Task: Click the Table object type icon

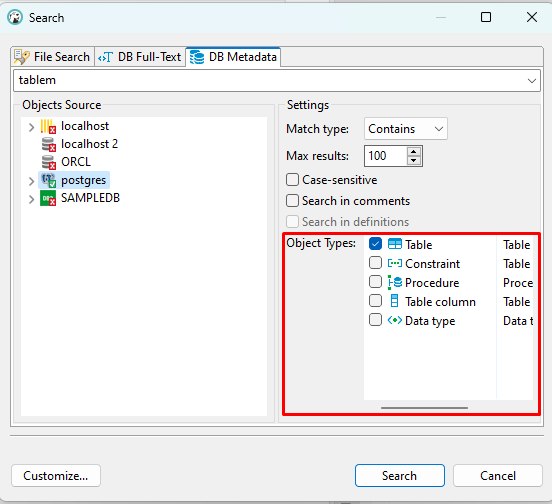Action: click(395, 244)
